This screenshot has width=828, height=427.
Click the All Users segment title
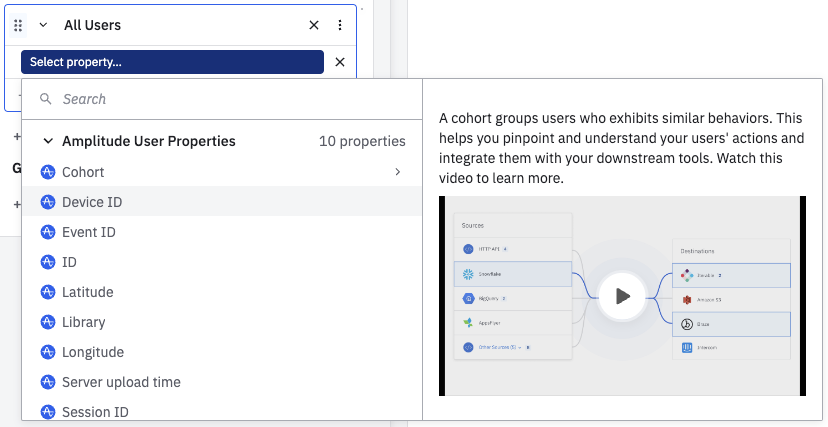92,25
